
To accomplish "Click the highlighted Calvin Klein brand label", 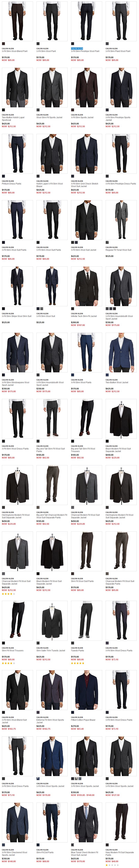I will click(x=77, y=48).
